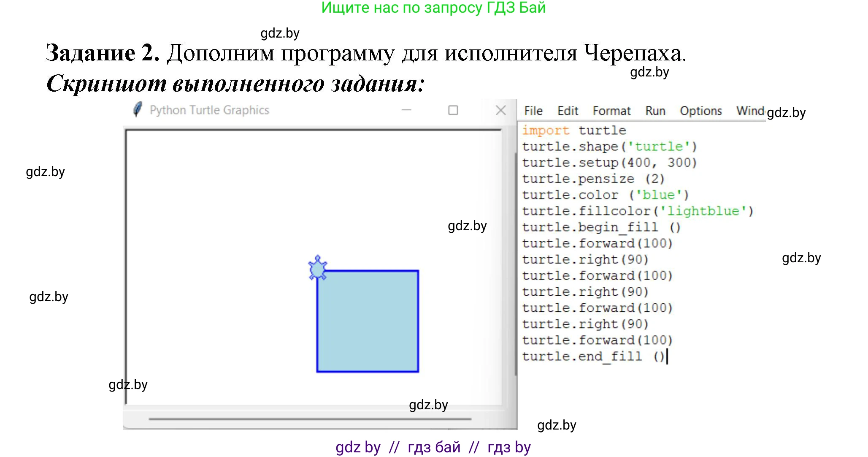Click the Python feather icon in title bar
868x457 pixels.
(138, 110)
